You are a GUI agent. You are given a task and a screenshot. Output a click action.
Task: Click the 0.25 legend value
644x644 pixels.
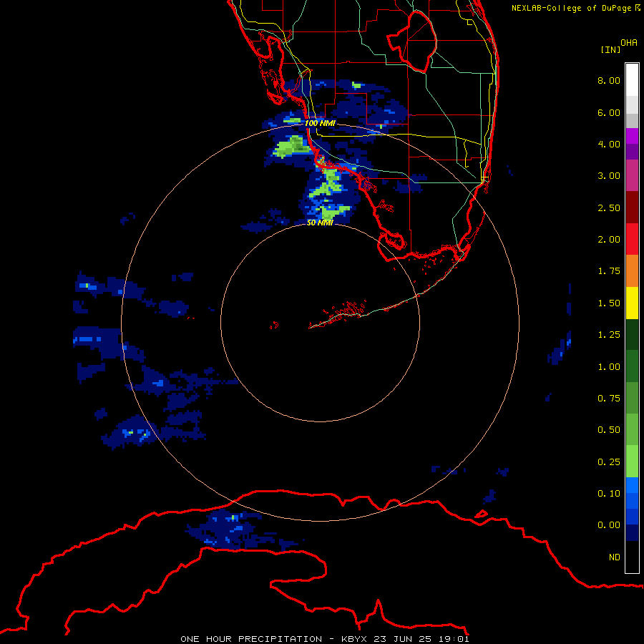609,462
